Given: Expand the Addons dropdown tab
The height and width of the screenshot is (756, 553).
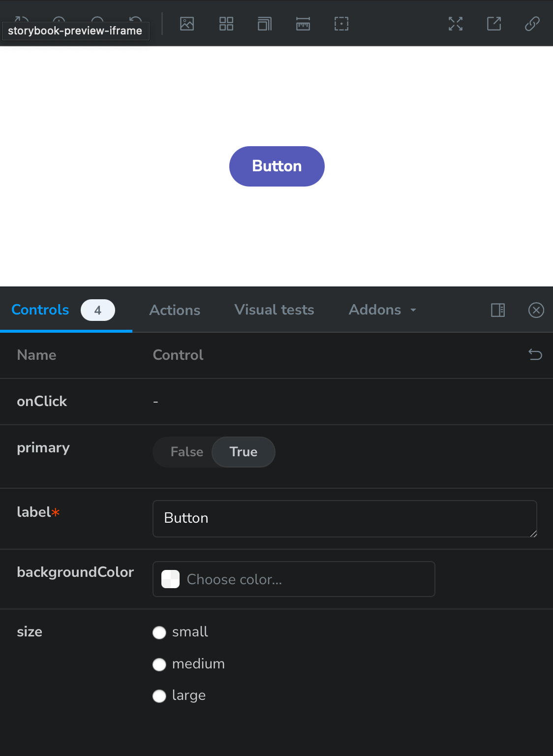Looking at the screenshot, I should (383, 310).
